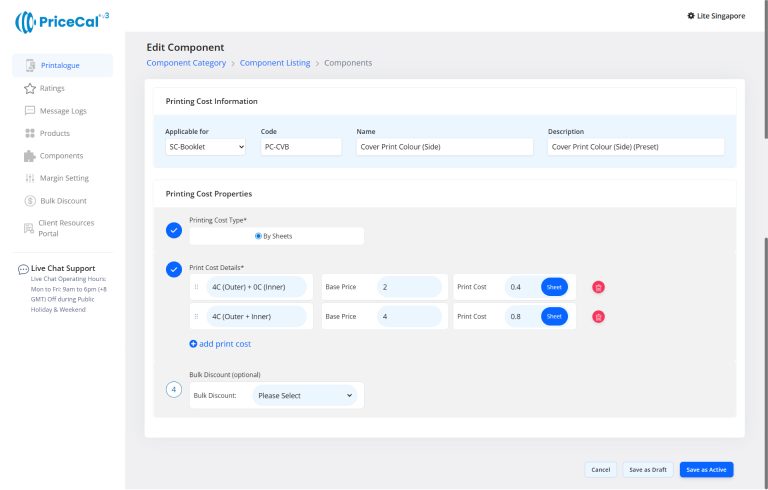Toggle Sheet unit on first print cost row
Viewport: 768px width, 490px height.
pos(553,287)
